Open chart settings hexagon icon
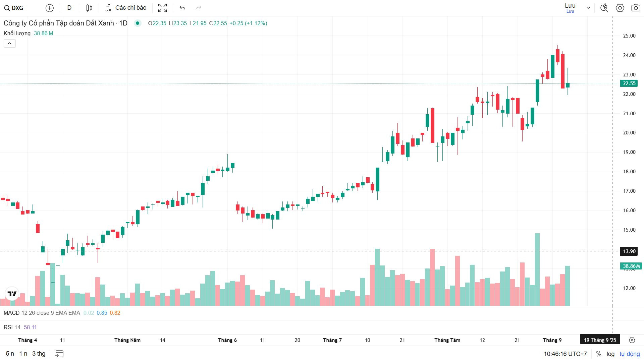This screenshot has width=644, height=362. click(x=620, y=8)
